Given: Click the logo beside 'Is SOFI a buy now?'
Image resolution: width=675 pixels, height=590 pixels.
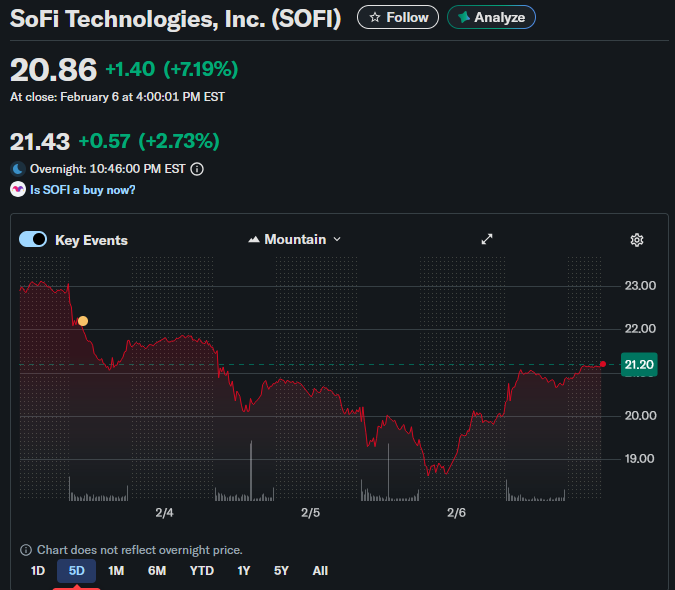Looking at the screenshot, I should click(18, 189).
